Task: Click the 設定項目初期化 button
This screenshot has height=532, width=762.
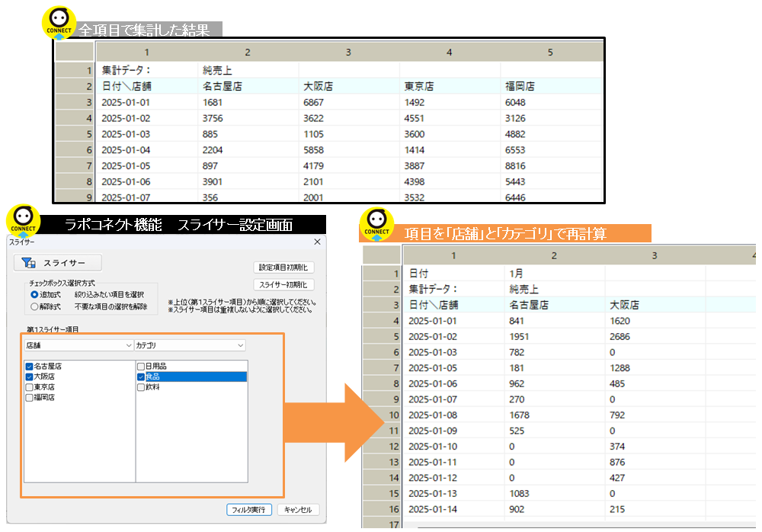Action: click(283, 268)
